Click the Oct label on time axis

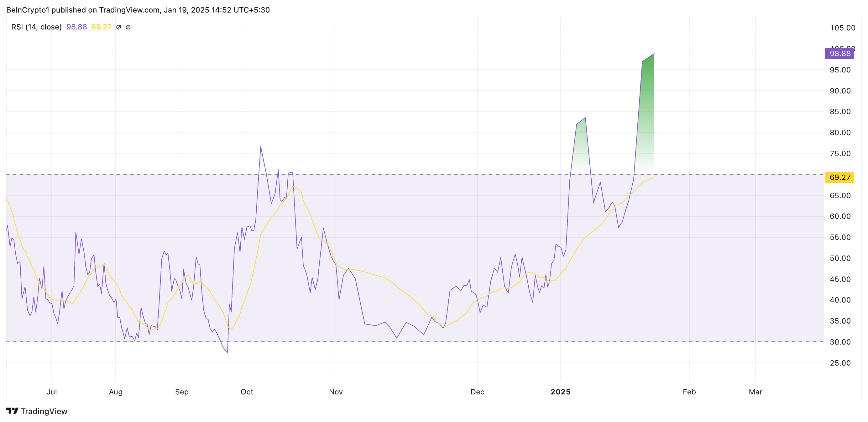tap(247, 392)
